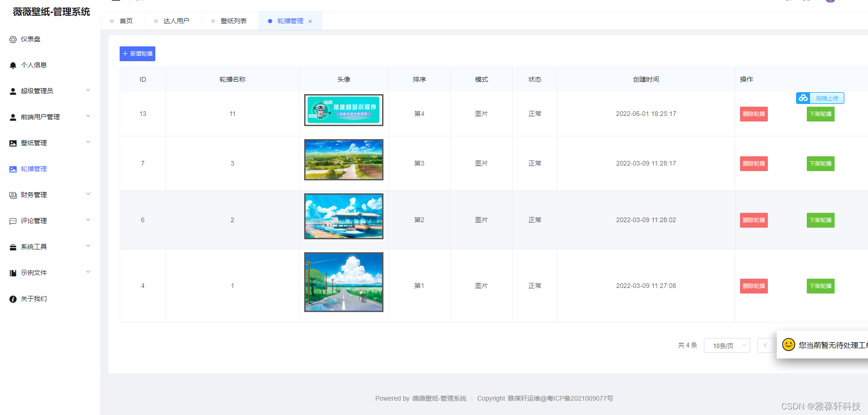Expand 系统工具 submenu chevron
This screenshot has width=868, height=415.
88,246
